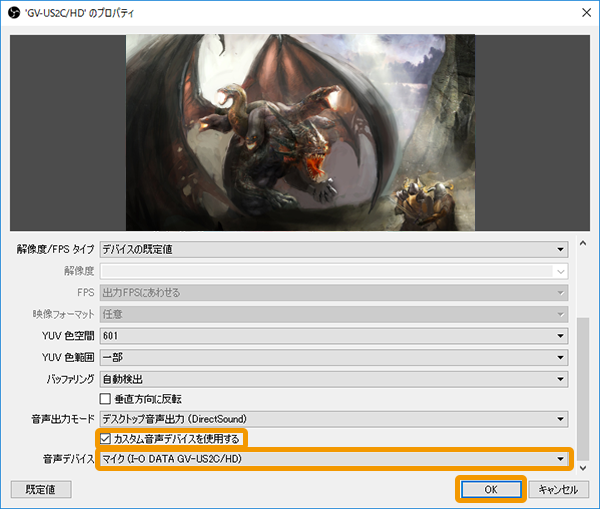The image size is (600, 509).
Task: Click the 'GV-US2C/HD' のプロパティ title text
Action: 79,13
